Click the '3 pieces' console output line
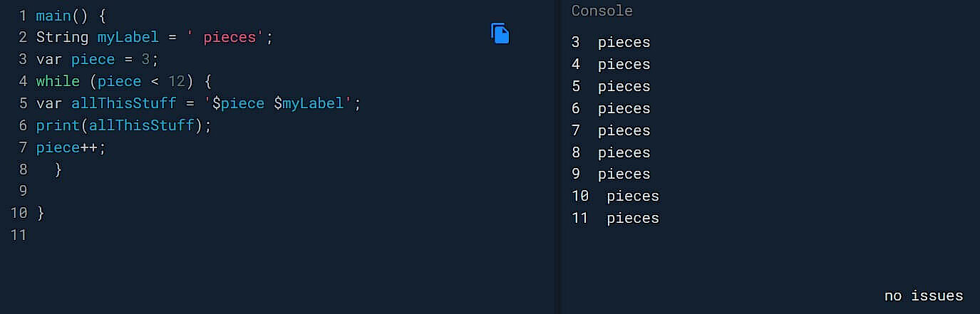Image resolution: width=980 pixels, height=314 pixels. [611, 42]
